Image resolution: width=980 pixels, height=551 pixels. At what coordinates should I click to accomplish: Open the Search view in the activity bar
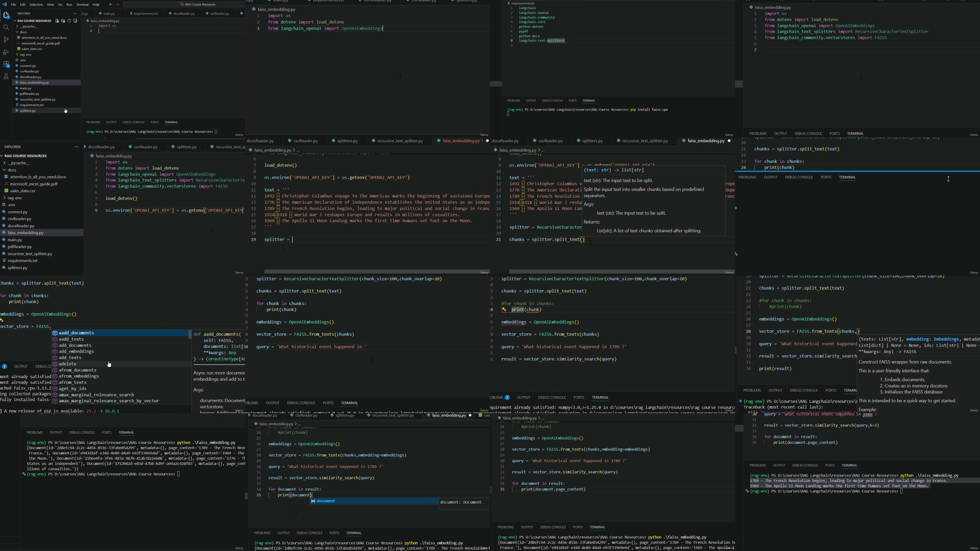point(6,27)
